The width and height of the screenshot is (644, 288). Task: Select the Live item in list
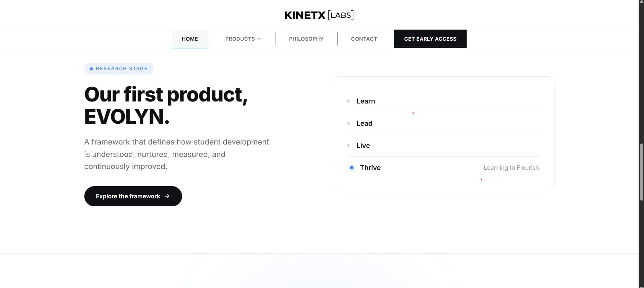(x=443, y=146)
